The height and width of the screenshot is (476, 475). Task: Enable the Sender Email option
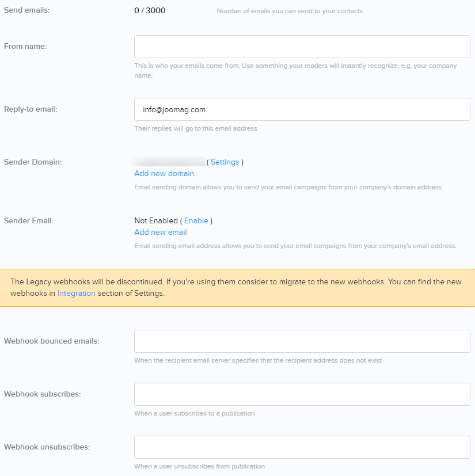(x=196, y=221)
